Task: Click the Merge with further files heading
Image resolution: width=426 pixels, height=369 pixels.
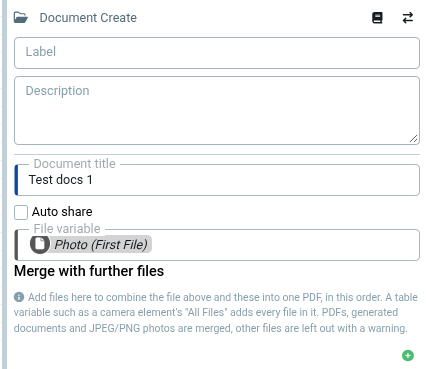Action: pyautogui.click(x=89, y=271)
